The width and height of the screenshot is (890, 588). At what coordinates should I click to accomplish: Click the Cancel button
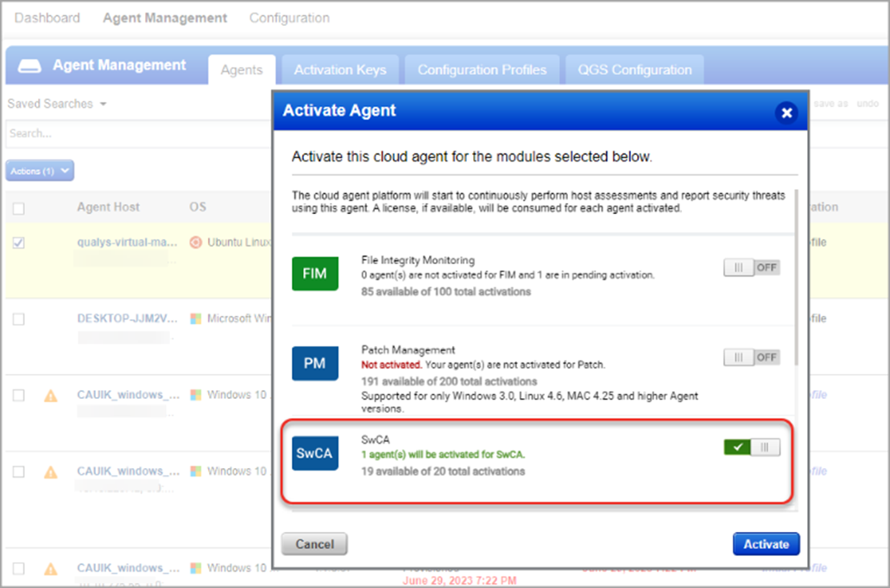point(314,544)
